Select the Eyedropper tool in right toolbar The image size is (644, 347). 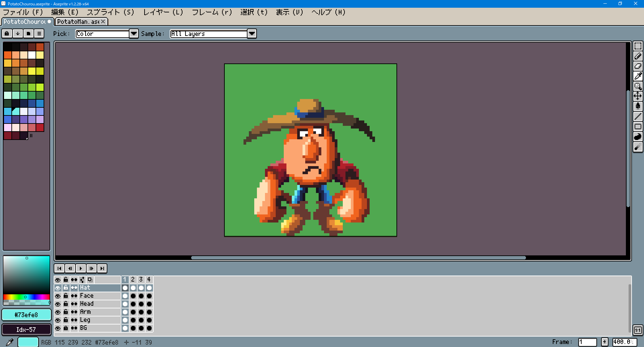[x=638, y=76]
